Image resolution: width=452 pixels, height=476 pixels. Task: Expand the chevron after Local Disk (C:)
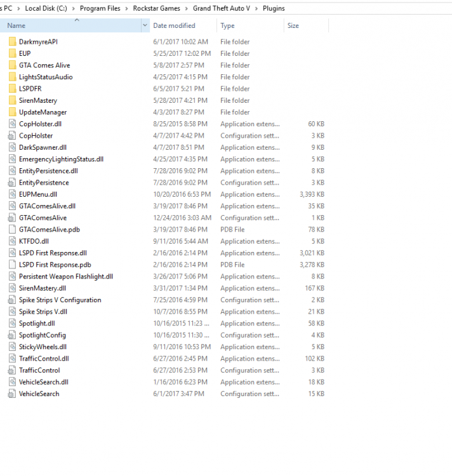[x=73, y=8]
